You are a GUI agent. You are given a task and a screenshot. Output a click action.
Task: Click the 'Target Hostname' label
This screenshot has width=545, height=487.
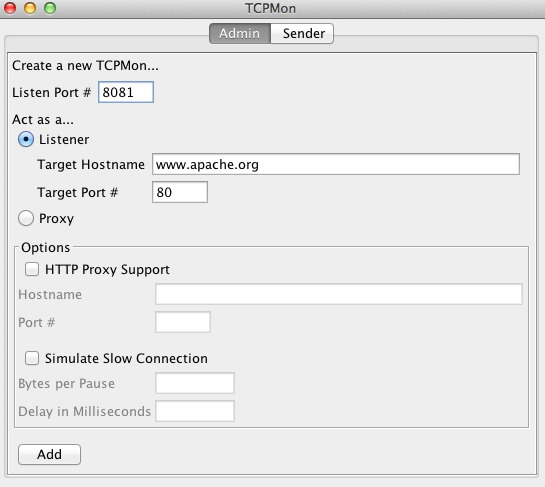(91, 164)
